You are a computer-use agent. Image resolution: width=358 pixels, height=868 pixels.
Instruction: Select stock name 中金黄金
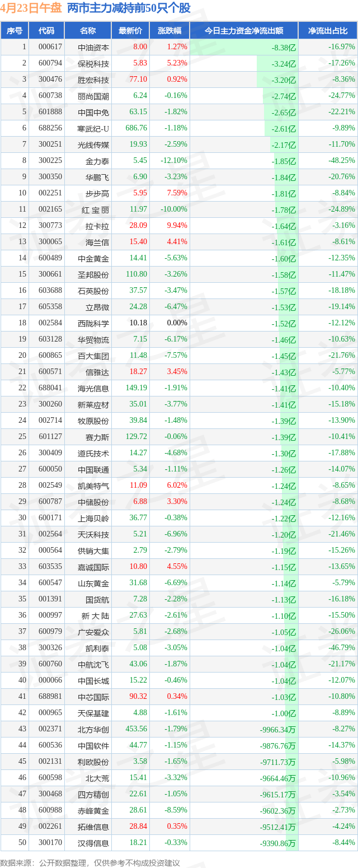[x=93, y=258]
